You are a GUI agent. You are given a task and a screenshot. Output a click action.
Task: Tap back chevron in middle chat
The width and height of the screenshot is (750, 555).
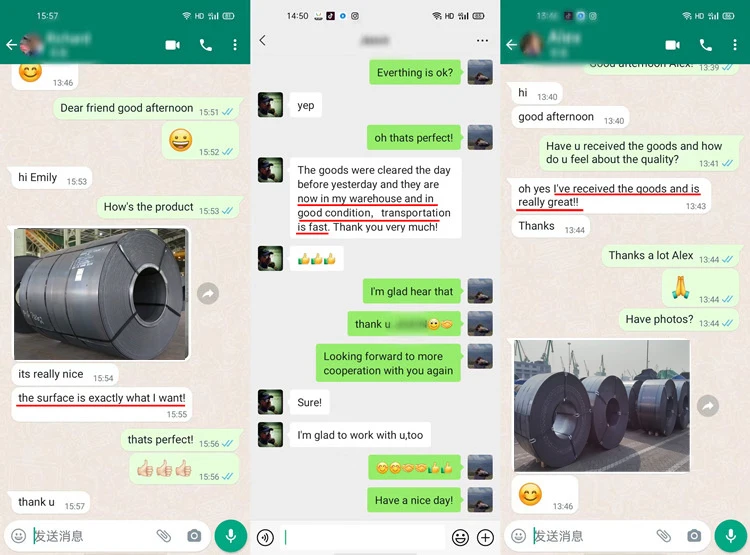[263, 40]
